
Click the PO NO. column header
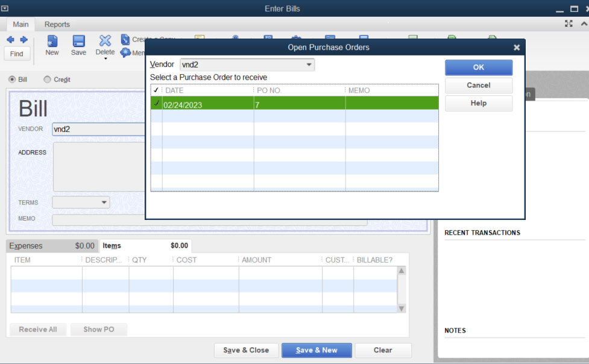pyautogui.click(x=269, y=90)
